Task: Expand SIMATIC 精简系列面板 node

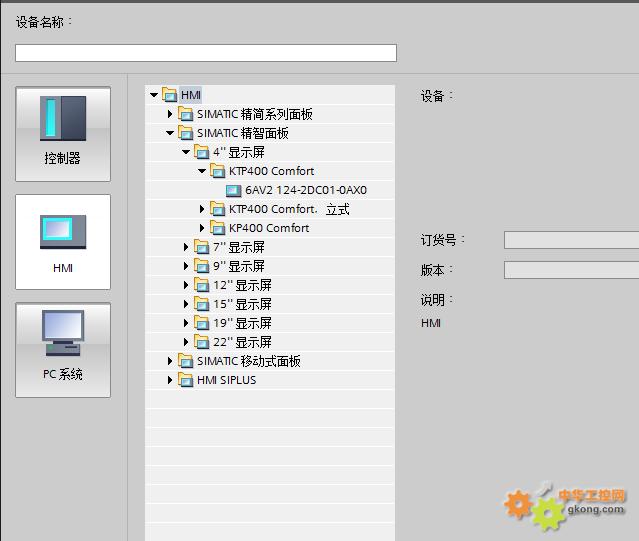Action: [170, 114]
